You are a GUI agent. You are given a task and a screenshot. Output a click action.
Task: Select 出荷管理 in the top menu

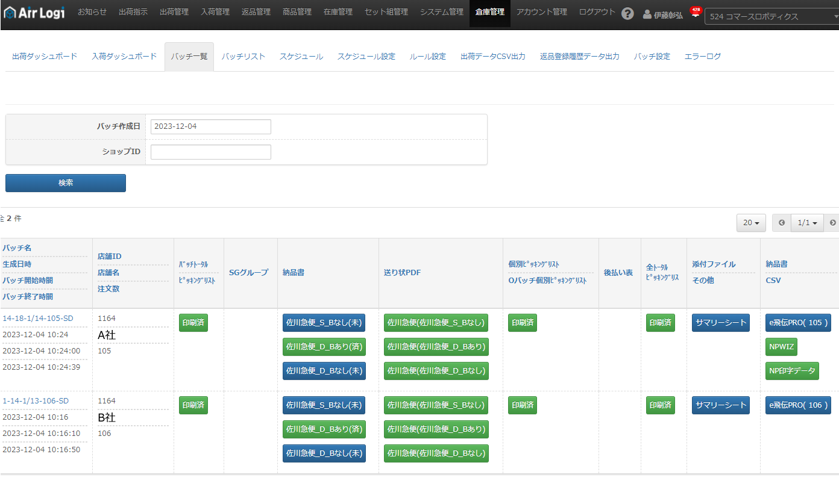point(174,12)
